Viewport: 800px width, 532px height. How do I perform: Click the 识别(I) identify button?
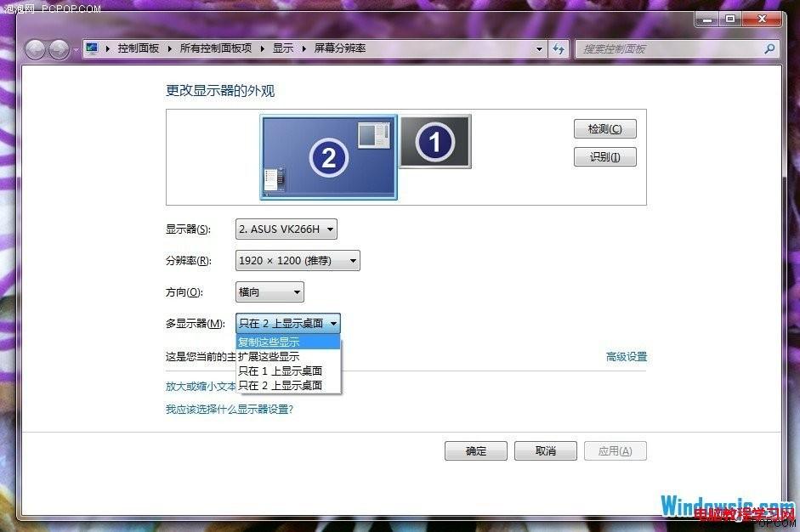[605, 157]
